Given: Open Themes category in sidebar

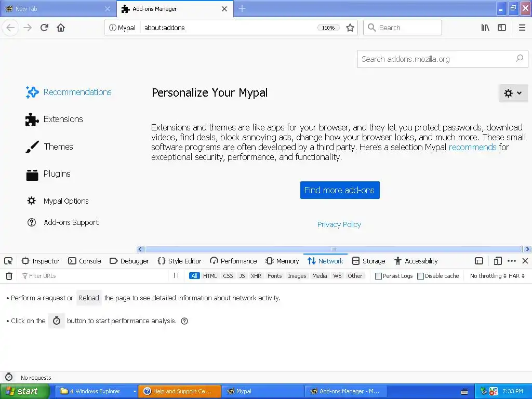Looking at the screenshot, I should point(49,147).
